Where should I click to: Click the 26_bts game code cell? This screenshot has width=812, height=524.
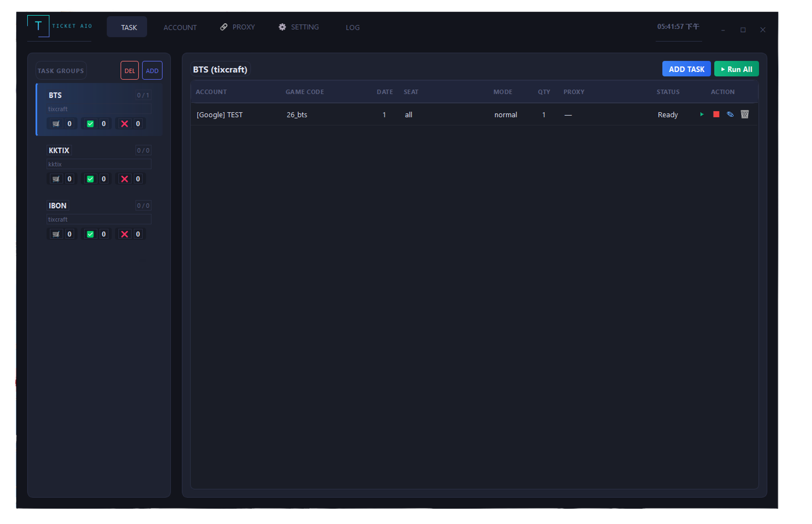pyautogui.click(x=297, y=115)
